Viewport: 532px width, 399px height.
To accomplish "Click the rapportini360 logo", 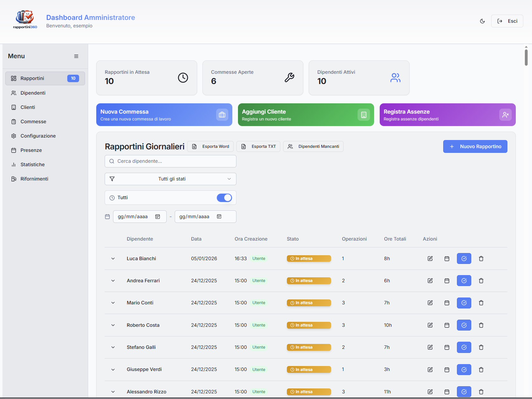I will (25, 20).
